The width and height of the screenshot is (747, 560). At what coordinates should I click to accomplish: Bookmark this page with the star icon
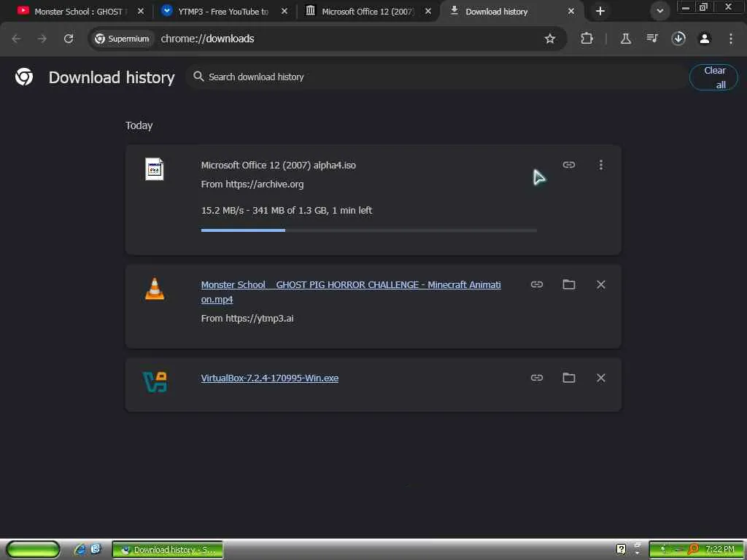550,39
